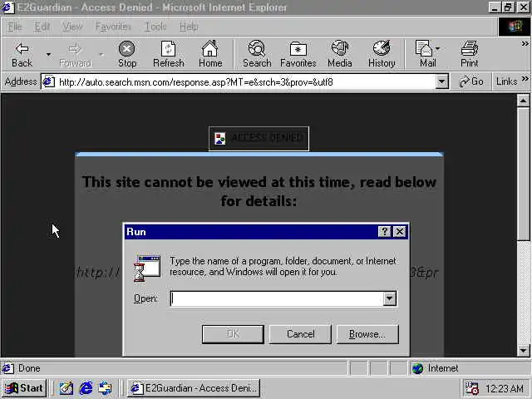Open the Search pane in Explorer
The image size is (532, 399).
257,54
